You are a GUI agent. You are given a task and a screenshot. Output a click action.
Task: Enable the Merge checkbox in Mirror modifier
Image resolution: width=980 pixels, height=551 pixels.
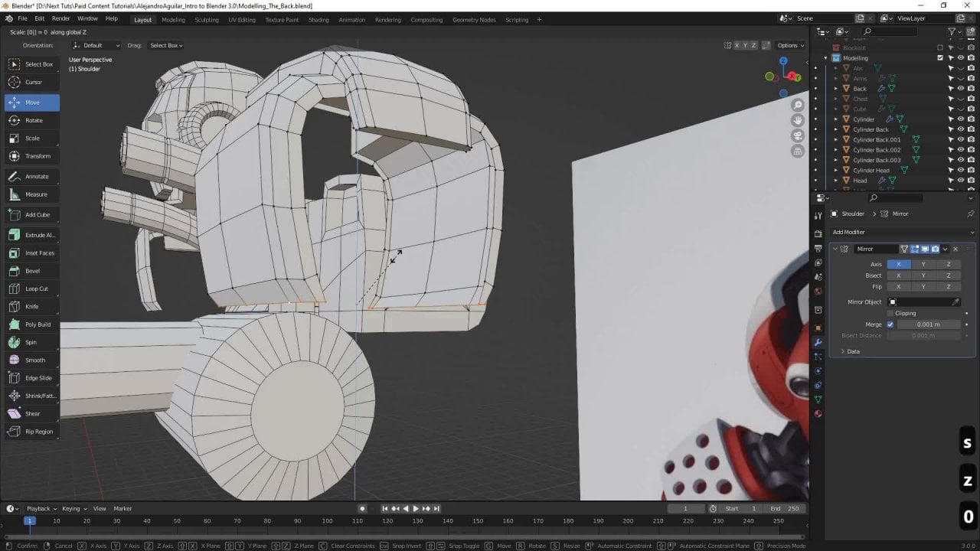890,324
